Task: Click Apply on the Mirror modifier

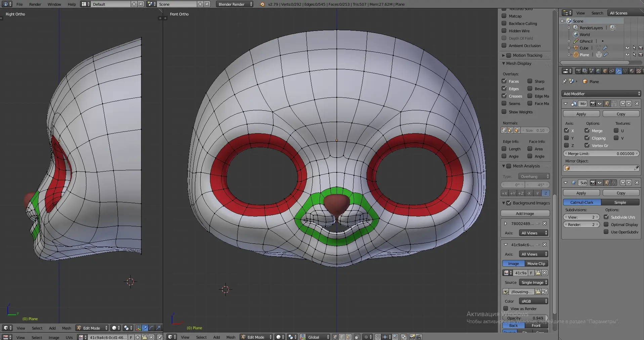Action: 581,114
